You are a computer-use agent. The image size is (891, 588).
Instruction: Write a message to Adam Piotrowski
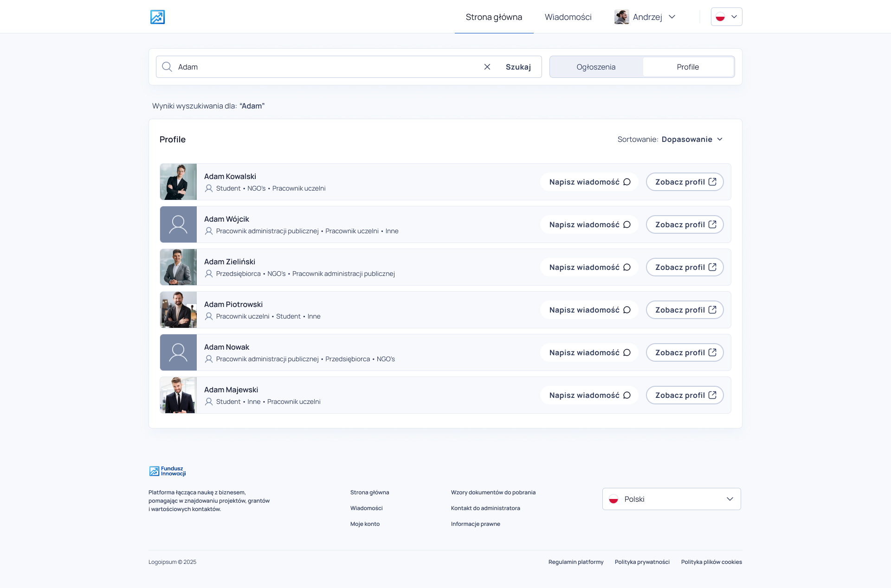click(589, 310)
